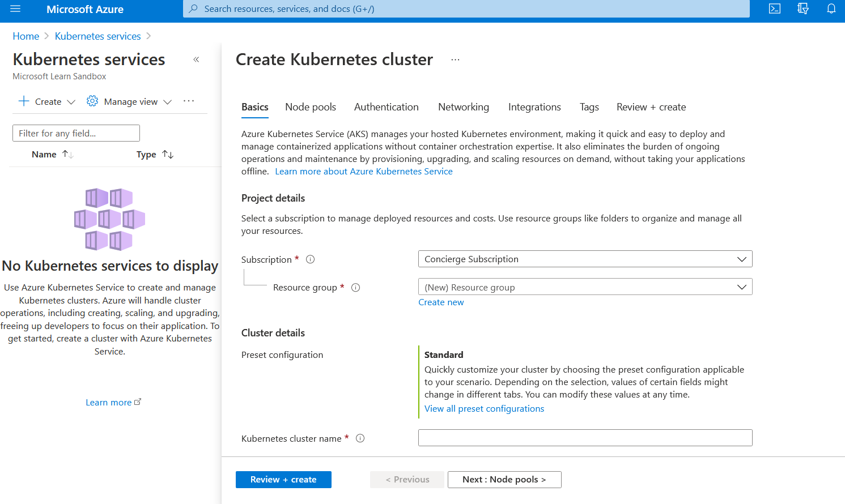Image resolution: width=845 pixels, height=504 pixels.
Task: Click the blue Review + create button
Action: pos(283,479)
